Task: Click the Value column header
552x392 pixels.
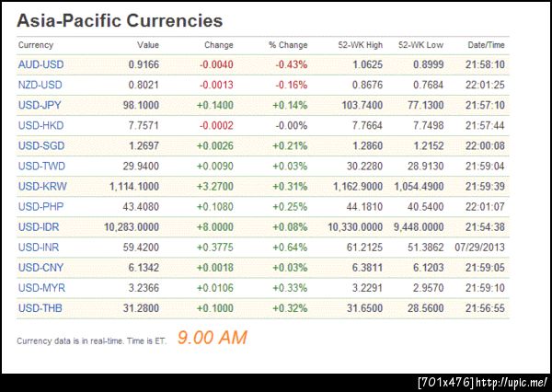Action: click(147, 45)
